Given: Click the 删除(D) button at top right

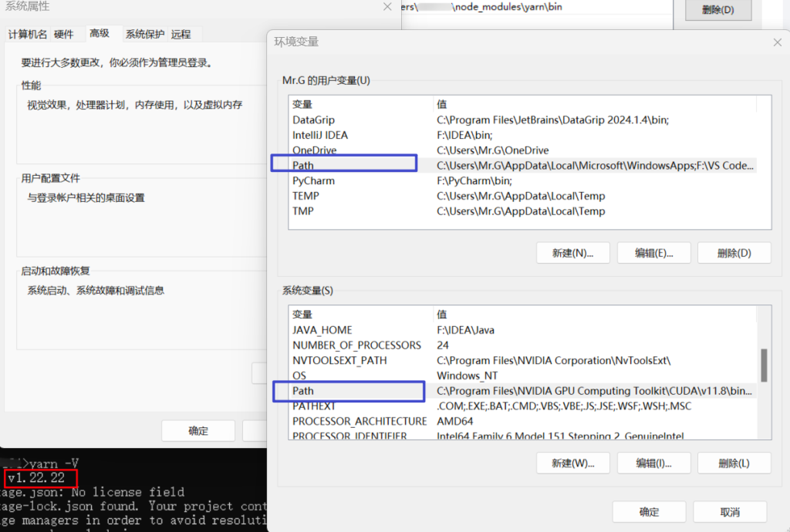Looking at the screenshot, I should click(717, 7).
